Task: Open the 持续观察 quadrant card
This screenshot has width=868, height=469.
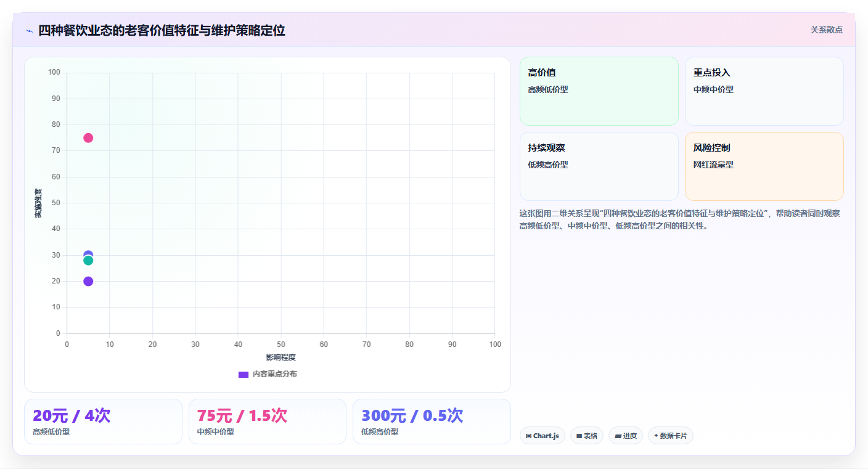Action: coord(599,166)
